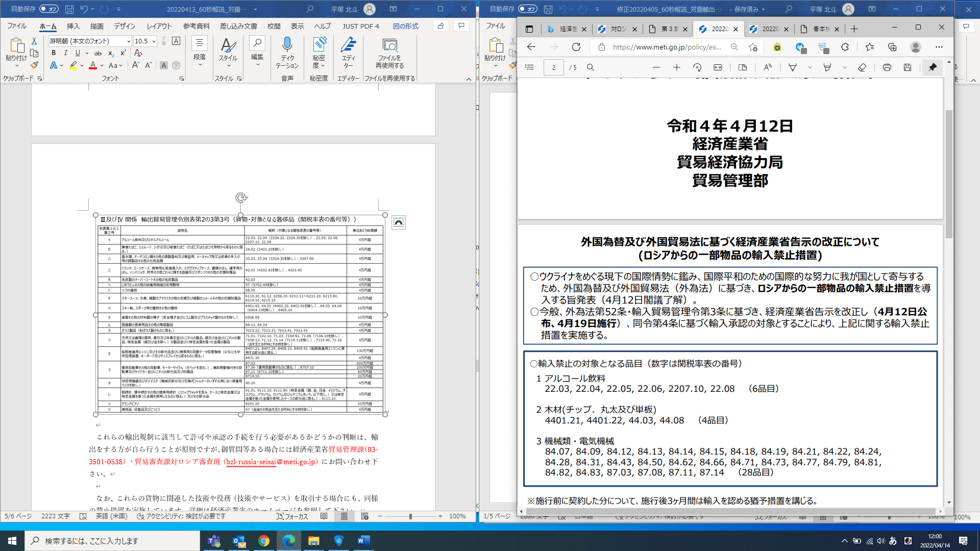980x551 pixels.
Task: Rotate the PDF page
Action: (697, 67)
